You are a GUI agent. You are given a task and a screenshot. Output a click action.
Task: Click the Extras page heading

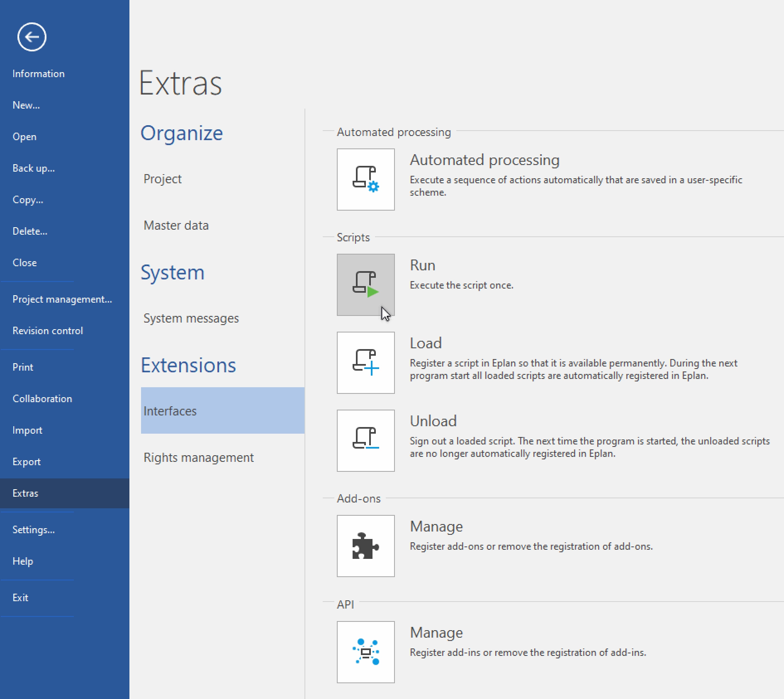(x=180, y=83)
